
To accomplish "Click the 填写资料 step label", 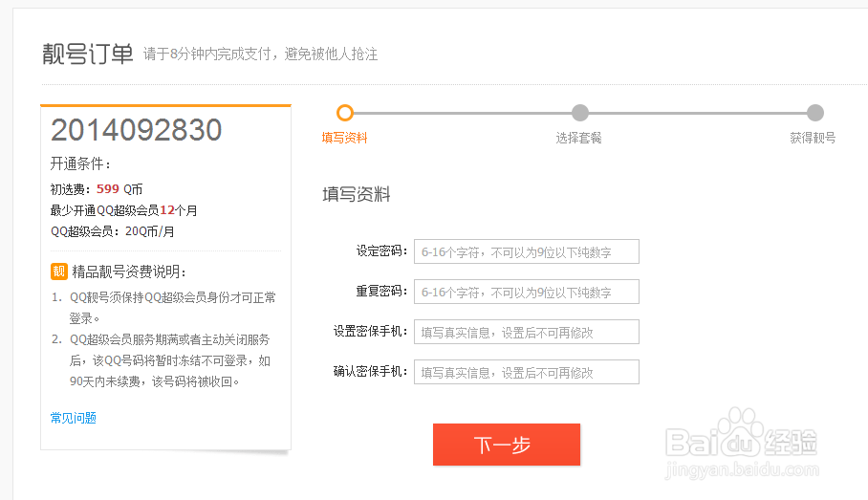I will 344,138.
